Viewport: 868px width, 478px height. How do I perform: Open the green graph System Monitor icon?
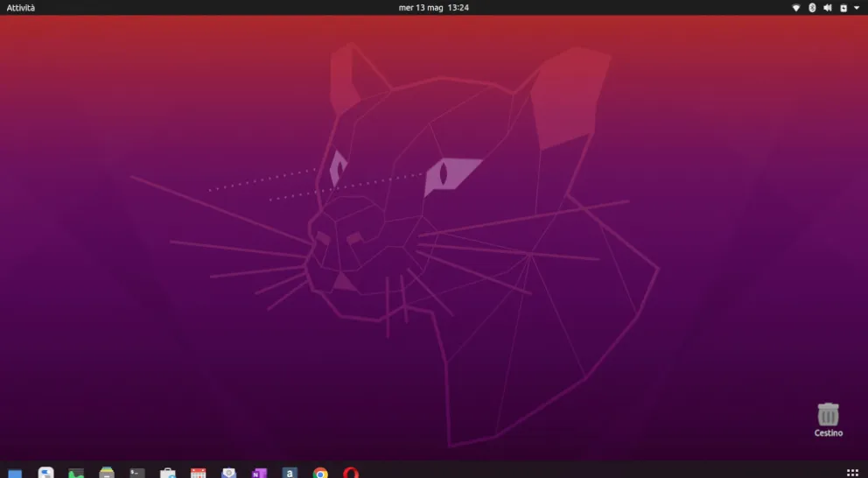[x=76, y=473]
